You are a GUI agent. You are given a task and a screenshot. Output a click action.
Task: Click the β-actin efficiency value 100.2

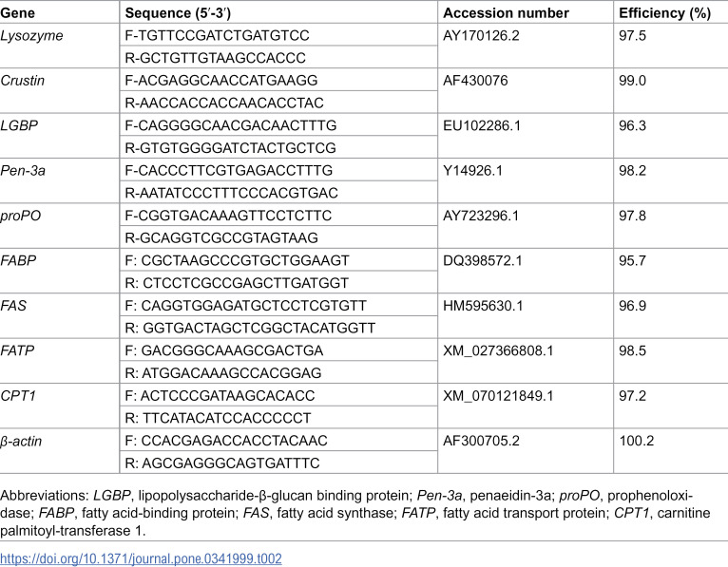636,441
